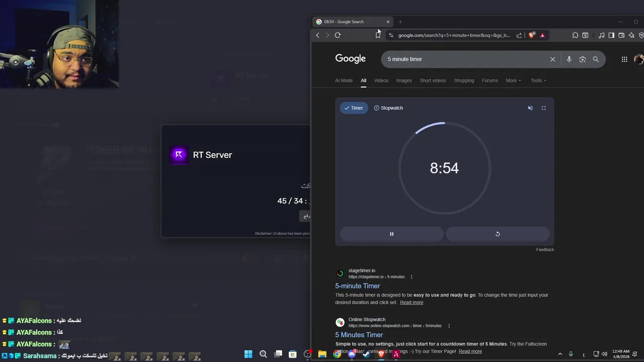Image resolution: width=644 pixels, height=362 pixels.
Task: Open volume control in system tray
Action: (604, 354)
